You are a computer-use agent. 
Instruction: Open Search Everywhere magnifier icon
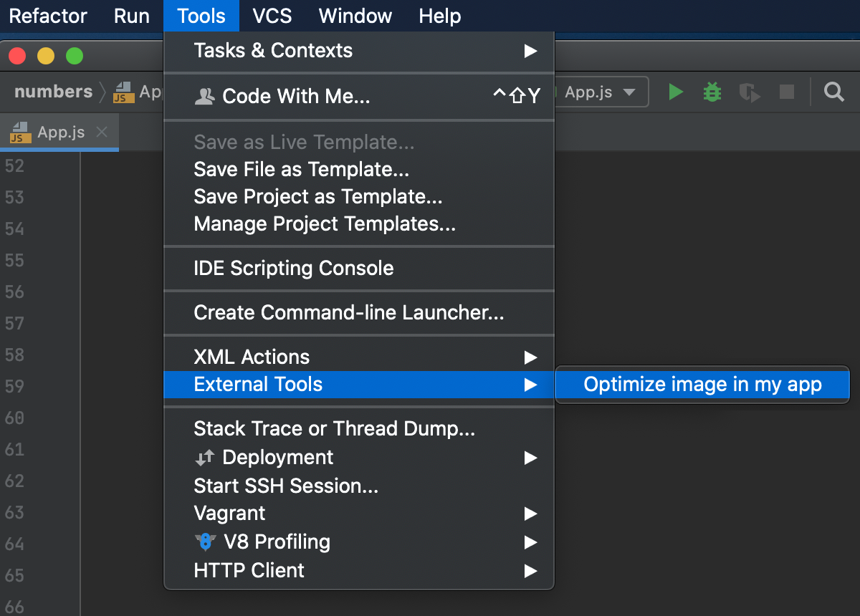click(x=833, y=92)
